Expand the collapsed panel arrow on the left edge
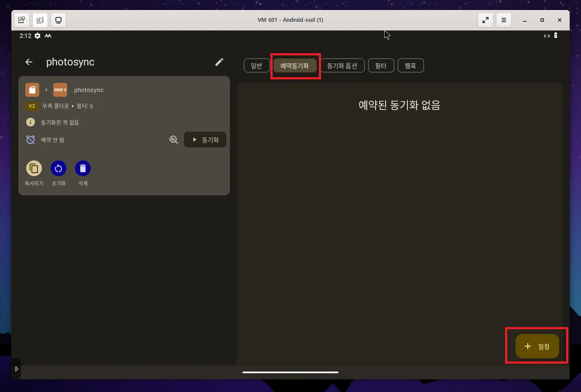Image resolution: width=581 pixels, height=392 pixels. coord(16,368)
